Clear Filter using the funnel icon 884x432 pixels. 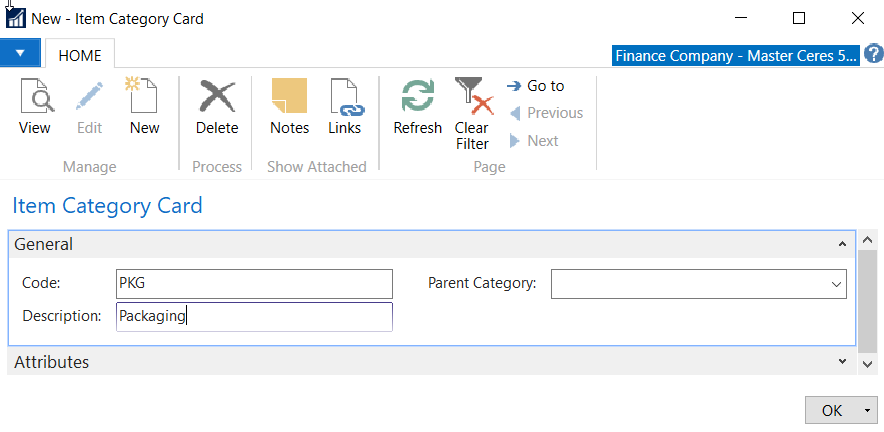[472, 99]
